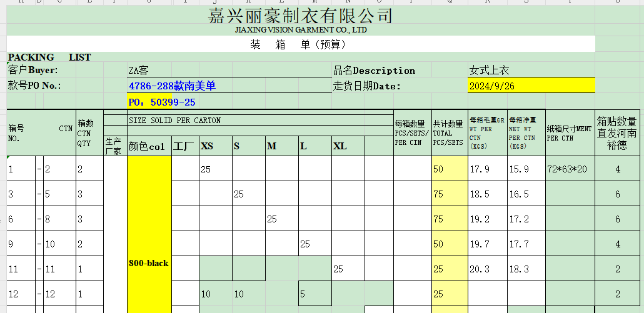Select the PO:50399-25 cell

(x=163, y=102)
